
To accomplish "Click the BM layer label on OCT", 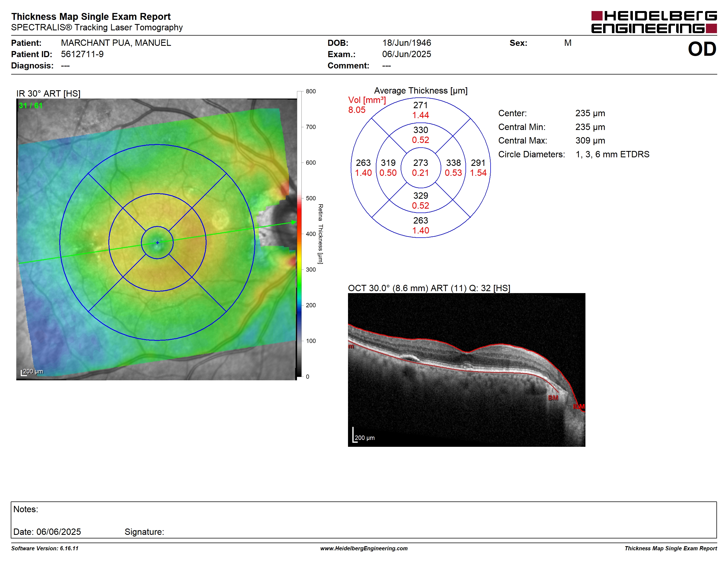I will pyautogui.click(x=553, y=398).
